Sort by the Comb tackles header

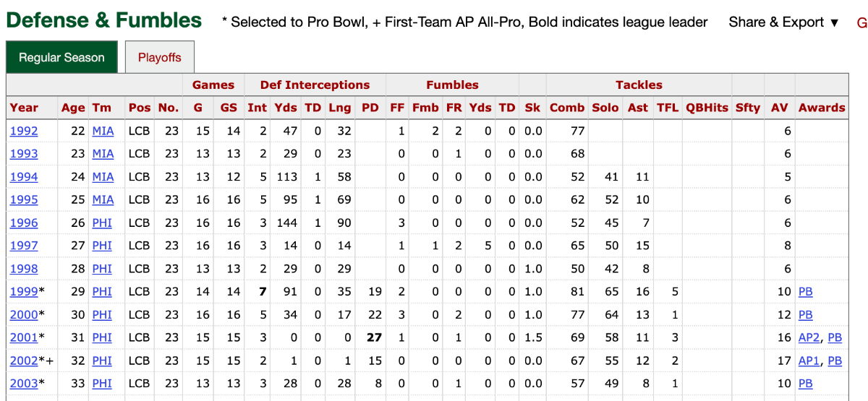[x=567, y=108]
